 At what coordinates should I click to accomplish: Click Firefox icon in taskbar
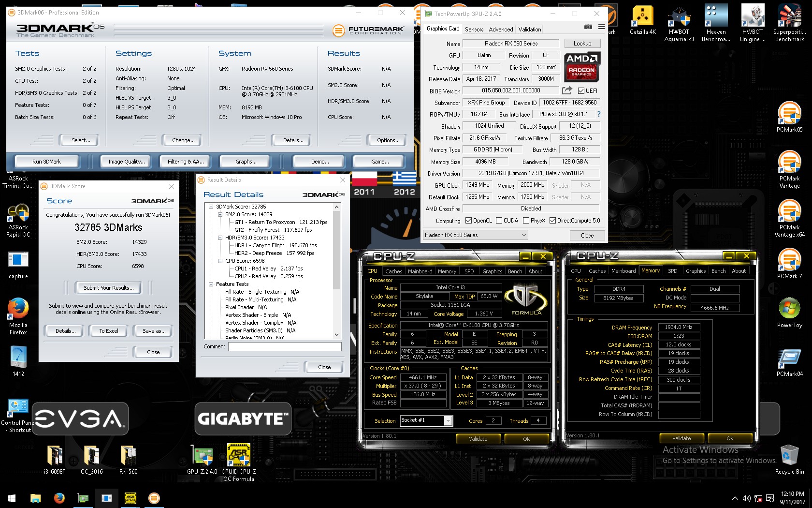[x=59, y=498]
